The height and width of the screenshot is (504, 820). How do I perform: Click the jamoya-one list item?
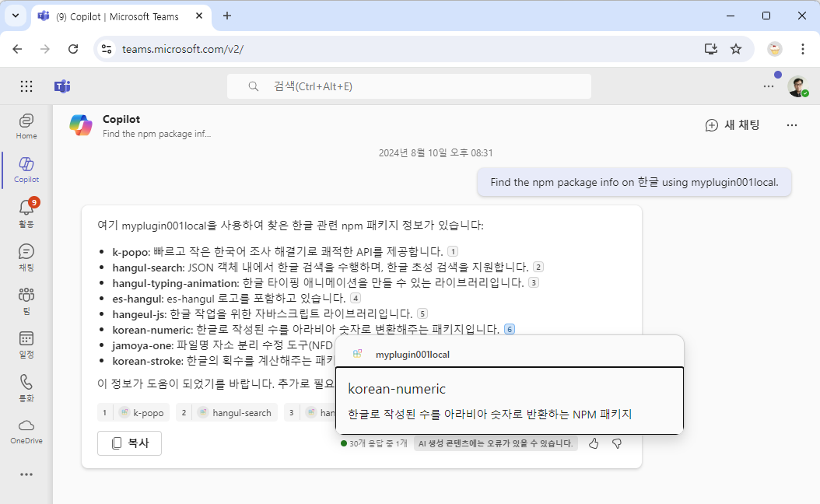click(223, 345)
